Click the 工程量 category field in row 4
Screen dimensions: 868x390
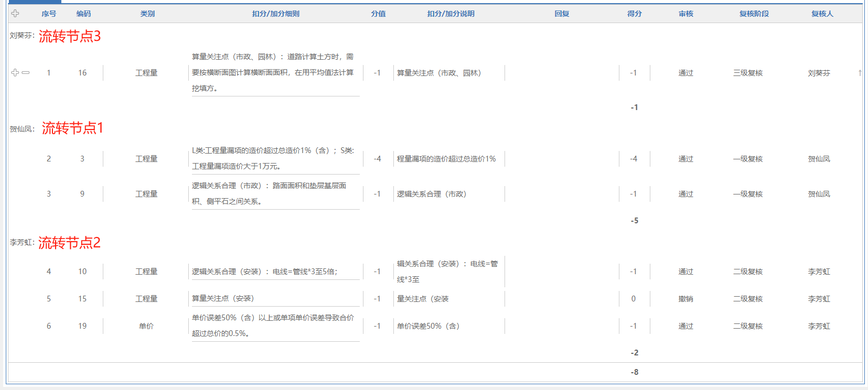pyautogui.click(x=146, y=272)
